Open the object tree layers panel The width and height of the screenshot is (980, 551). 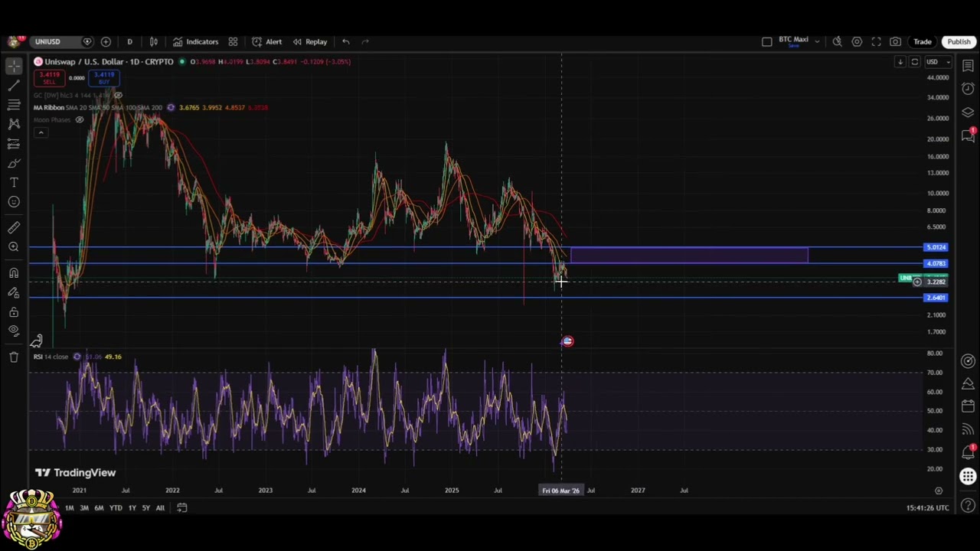coord(968,112)
